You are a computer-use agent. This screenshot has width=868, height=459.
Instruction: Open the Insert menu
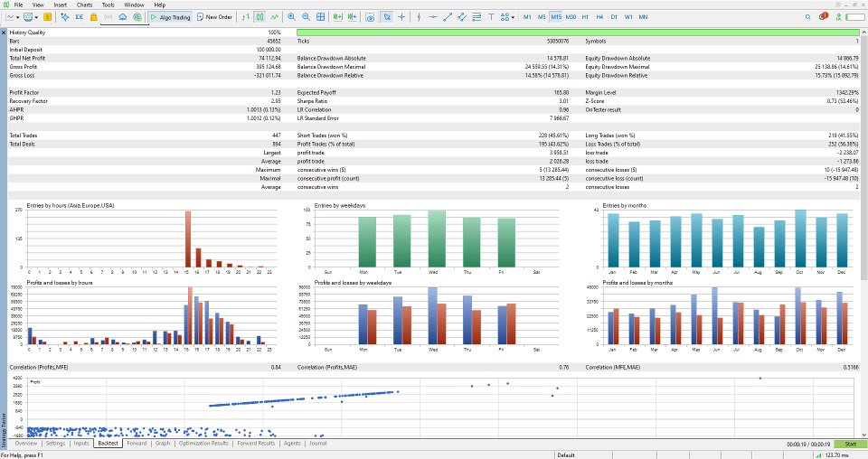(61, 5)
